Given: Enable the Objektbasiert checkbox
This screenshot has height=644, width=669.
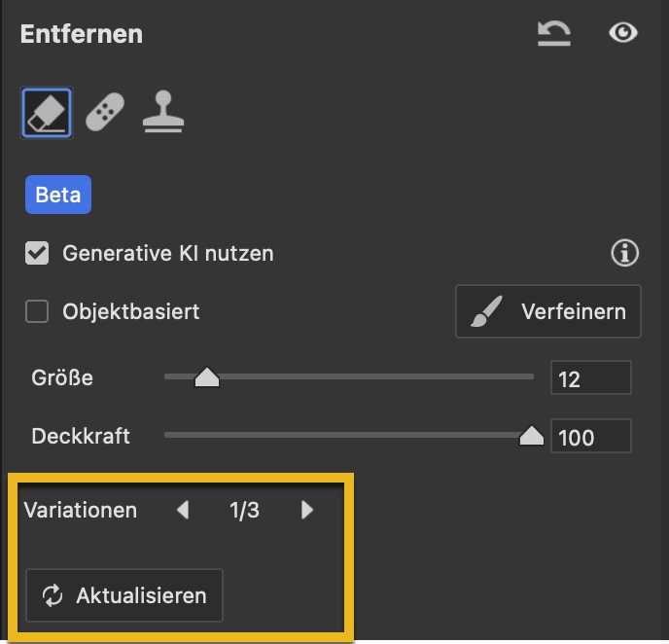Looking at the screenshot, I should [37, 312].
